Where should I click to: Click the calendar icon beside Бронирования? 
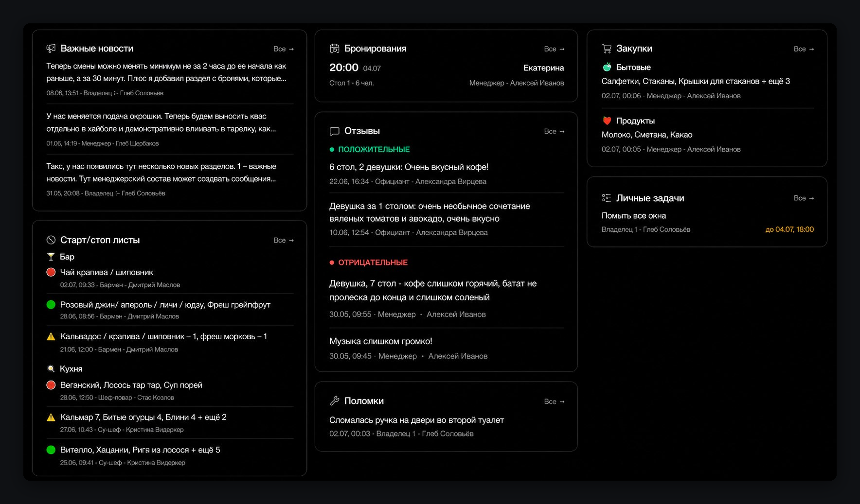click(x=334, y=49)
